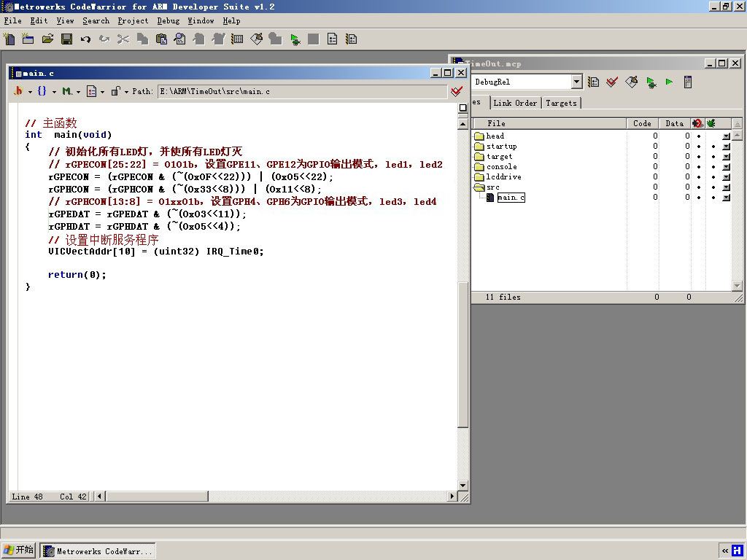Click the pane splitter box above editor scrollbar
This screenshot has height=560, width=747.
pos(462,108)
